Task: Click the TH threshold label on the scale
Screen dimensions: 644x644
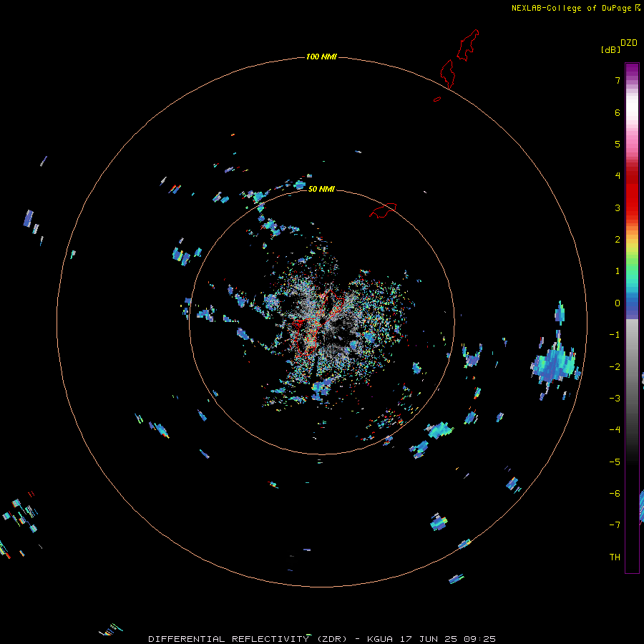Action: coord(615,557)
